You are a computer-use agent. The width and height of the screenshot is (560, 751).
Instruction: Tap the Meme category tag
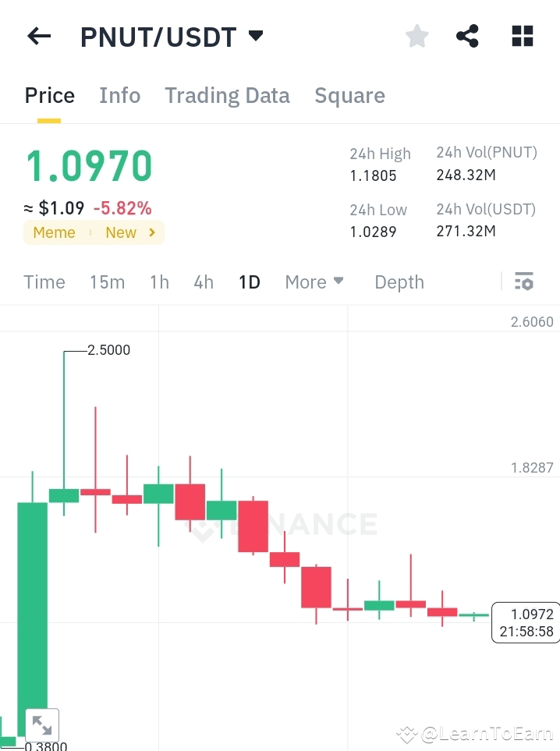coord(54,232)
